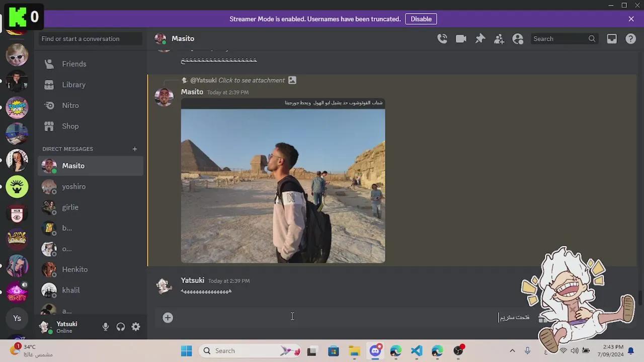Open the Ys server
The height and width of the screenshot is (362, 644).
point(17,318)
